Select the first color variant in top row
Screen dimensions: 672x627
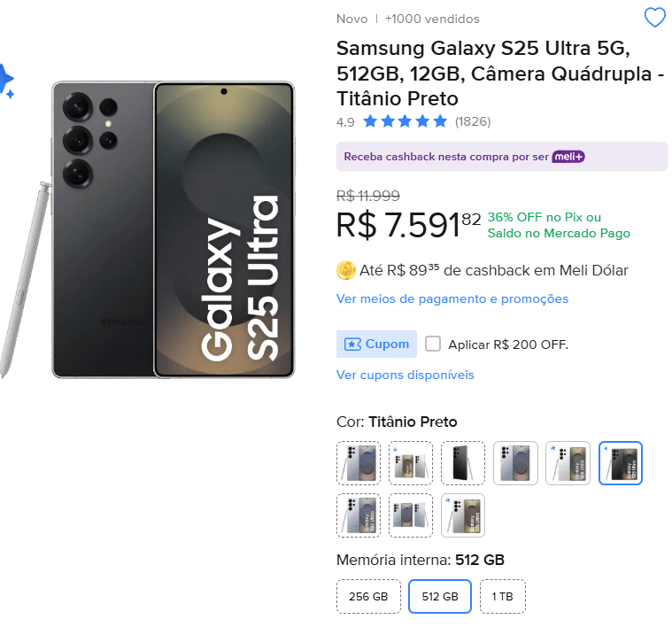(x=359, y=463)
